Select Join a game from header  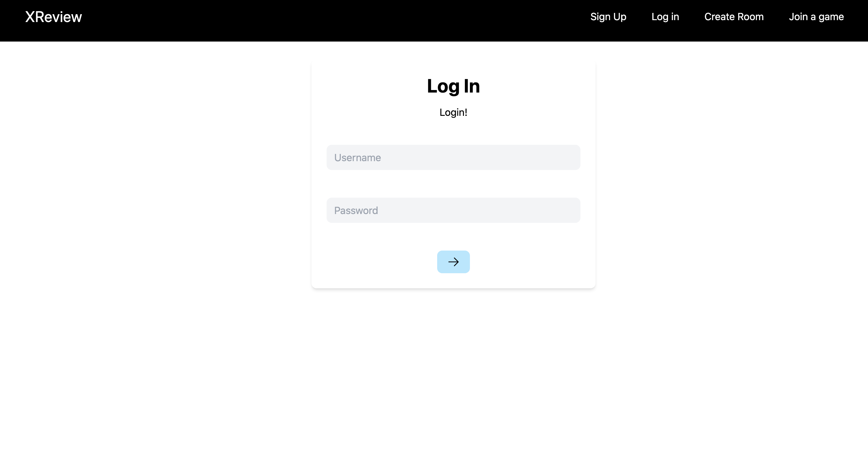pos(816,17)
